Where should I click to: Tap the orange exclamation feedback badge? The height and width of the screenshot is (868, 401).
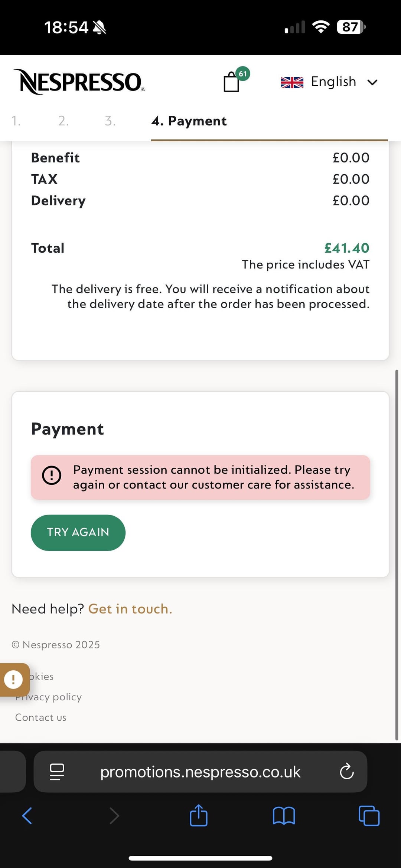tap(14, 680)
